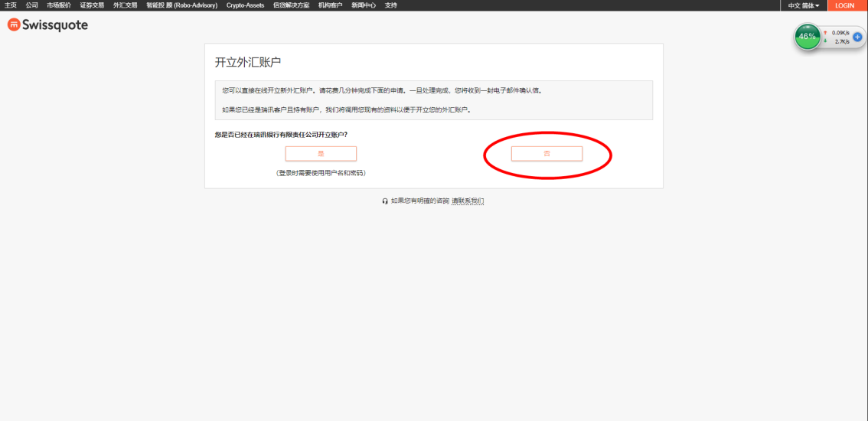The width and height of the screenshot is (868, 421).
Task: Navigate to Crypto-Assets
Action: tap(245, 5)
